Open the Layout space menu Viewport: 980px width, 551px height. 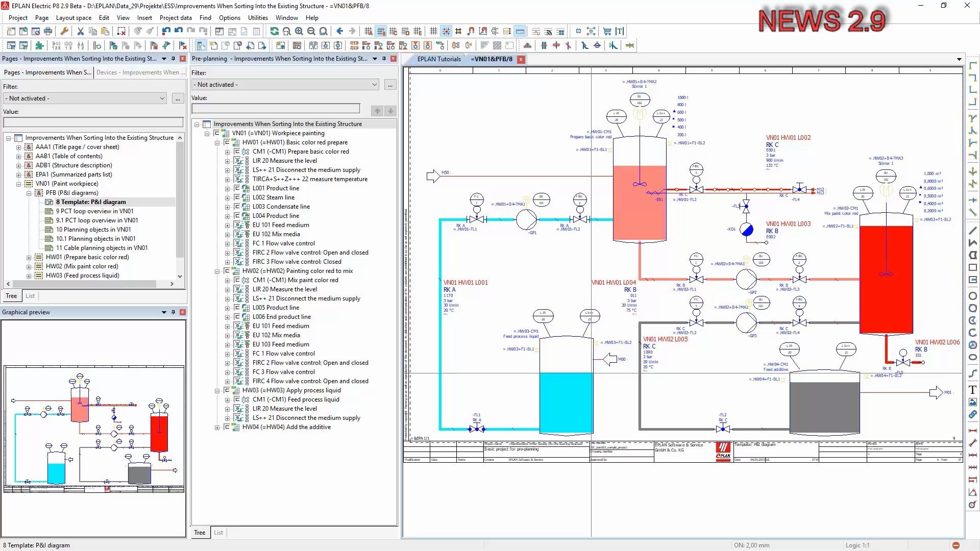pos(73,17)
